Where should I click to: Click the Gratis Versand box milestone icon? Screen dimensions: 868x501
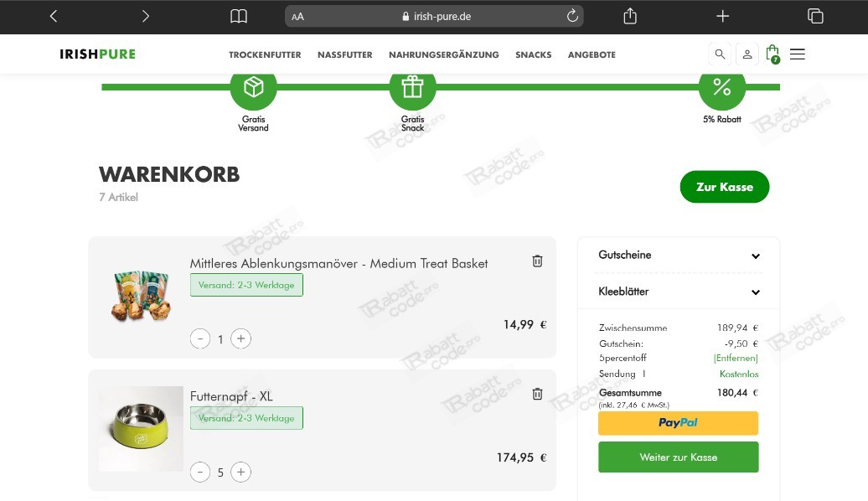click(254, 87)
